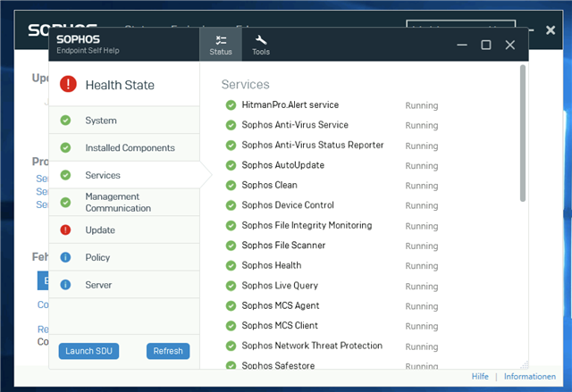The height and width of the screenshot is (392, 572).
Task: Open the Update section
Action: pyautogui.click(x=124, y=229)
